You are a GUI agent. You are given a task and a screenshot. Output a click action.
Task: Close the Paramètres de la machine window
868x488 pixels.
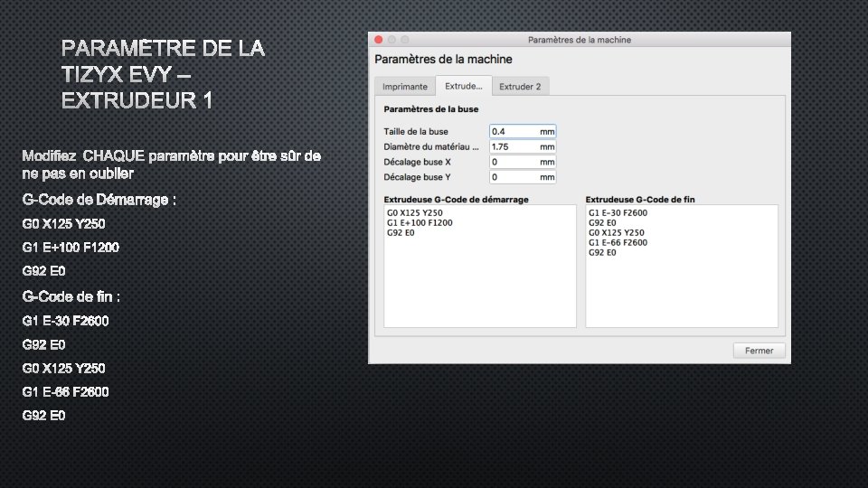point(379,40)
